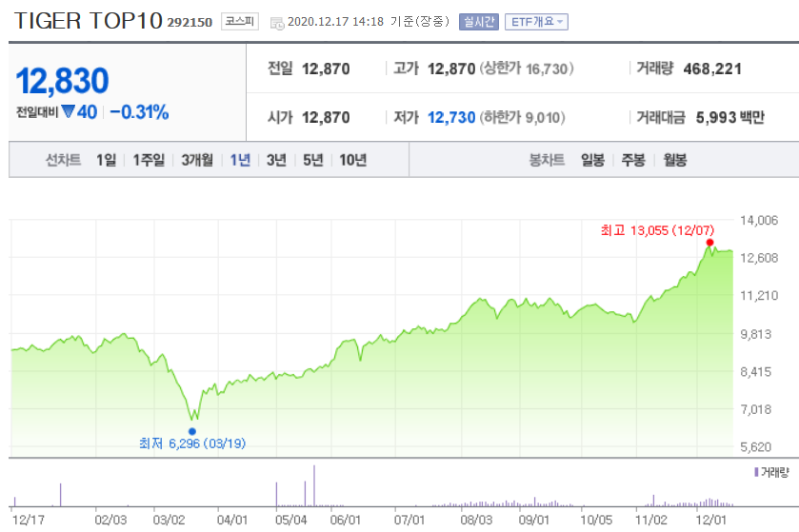Click the 12/01 x-axis date label
The width and height of the screenshot is (799, 532).
tap(710, 520)
